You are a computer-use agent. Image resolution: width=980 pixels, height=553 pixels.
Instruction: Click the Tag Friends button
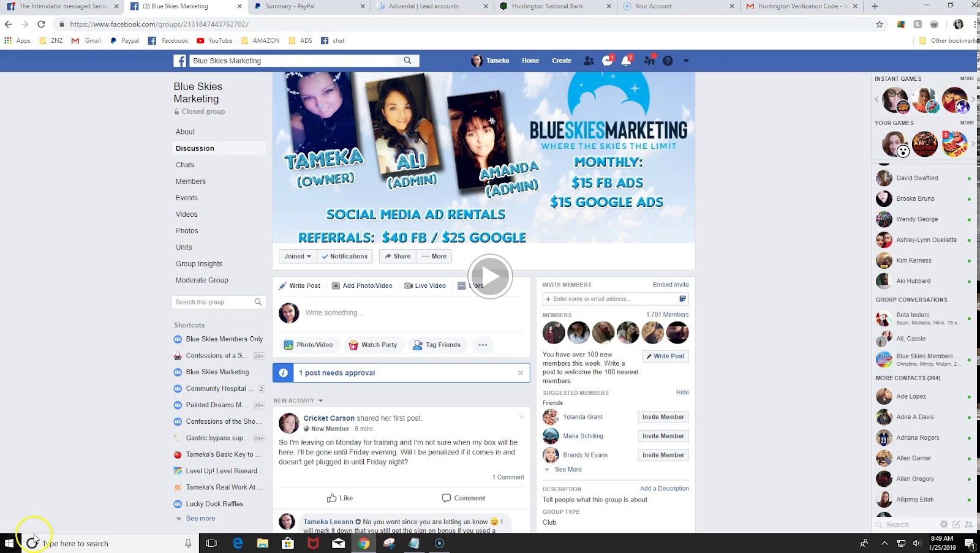pos(437,345)
